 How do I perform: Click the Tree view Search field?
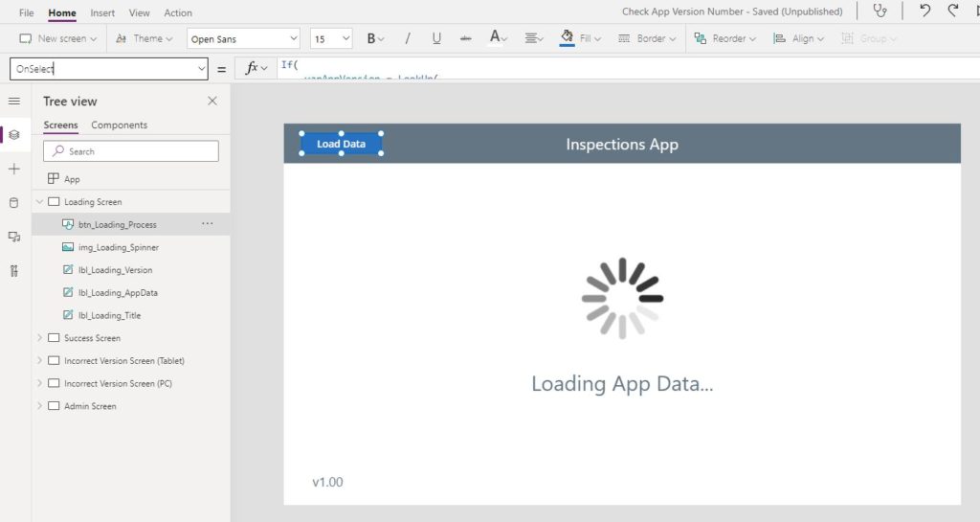131,151
